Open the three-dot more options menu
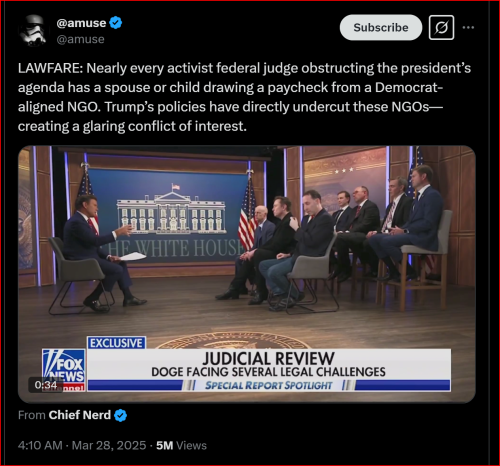The width and height of the screenshot is (500, 466). (x=468, y=28)
